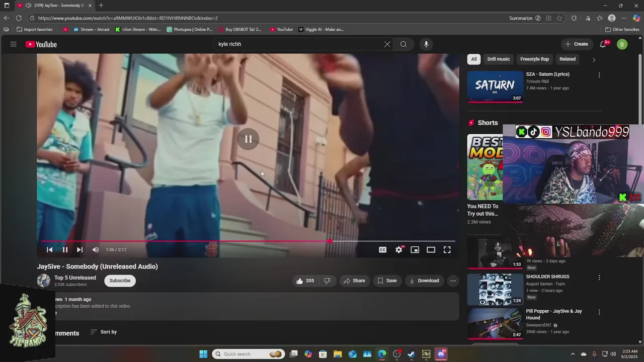Show more chips with right arrow
This screenshot has height=362, width=644.
point(594,59)
